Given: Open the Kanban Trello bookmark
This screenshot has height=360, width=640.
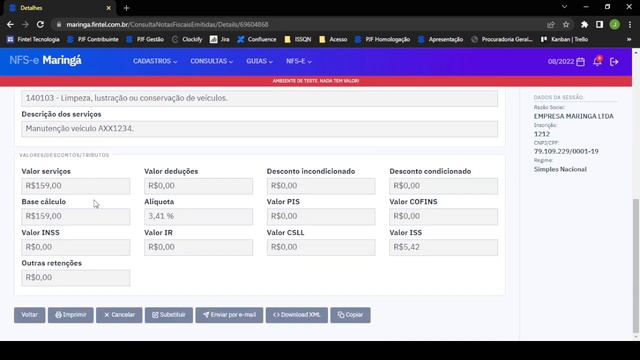Looking at the screenshot, I should point(564,40).
